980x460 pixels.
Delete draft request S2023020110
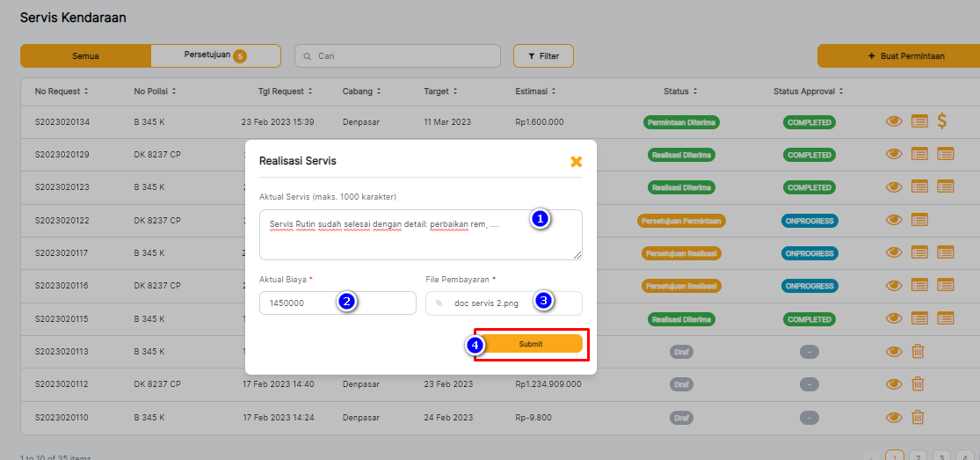(918, 417)
